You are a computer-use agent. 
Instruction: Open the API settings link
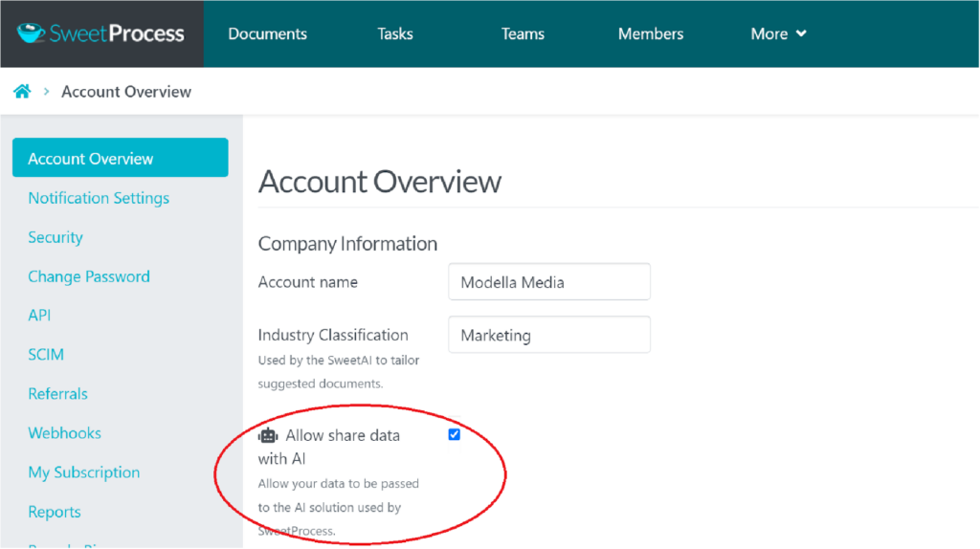tap(39, 316)
